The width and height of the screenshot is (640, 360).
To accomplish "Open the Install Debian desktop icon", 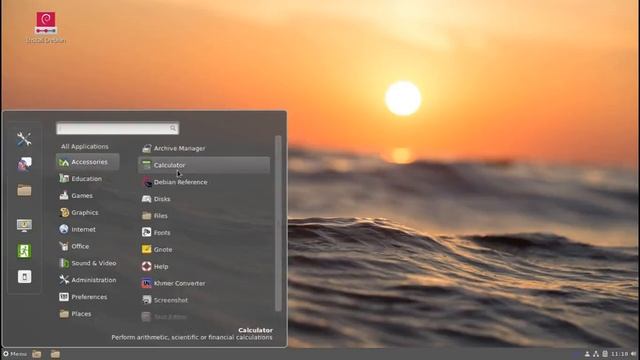I will point(45,28).
